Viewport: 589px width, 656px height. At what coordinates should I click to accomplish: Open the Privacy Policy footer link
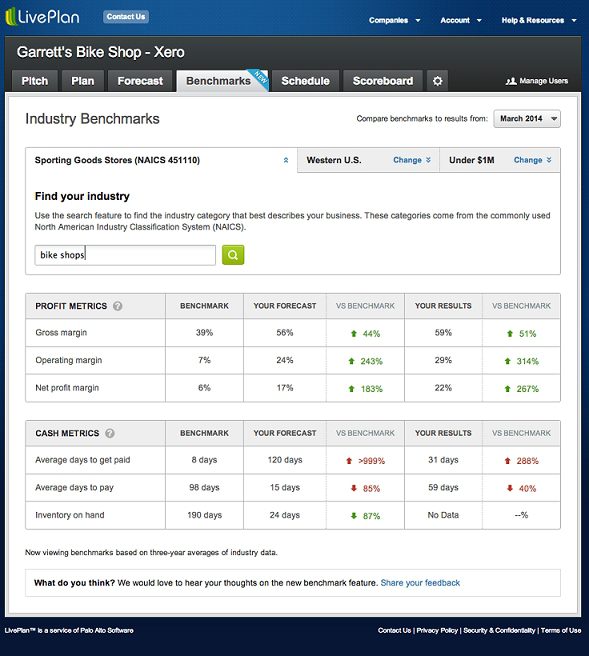(x=437, y=630)
